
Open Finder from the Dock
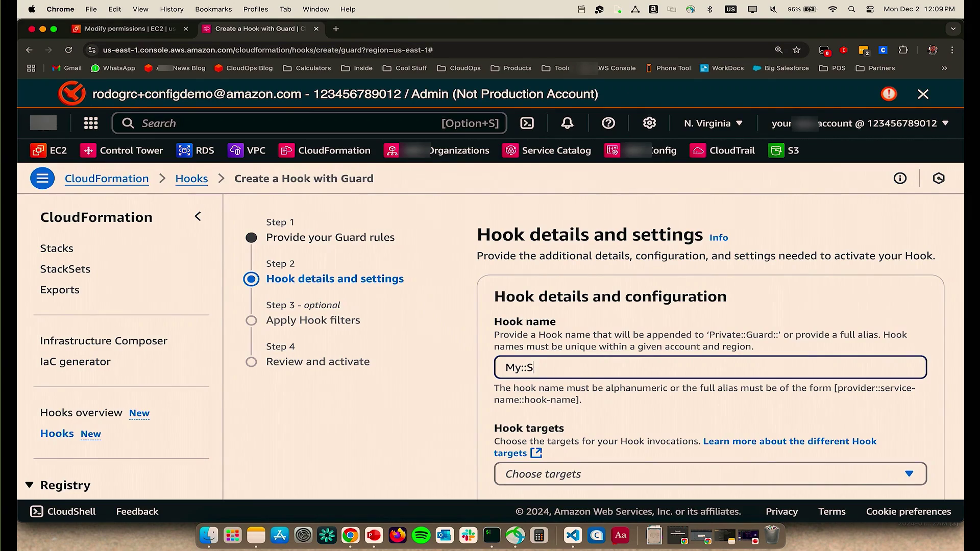[x=209, y=535]
